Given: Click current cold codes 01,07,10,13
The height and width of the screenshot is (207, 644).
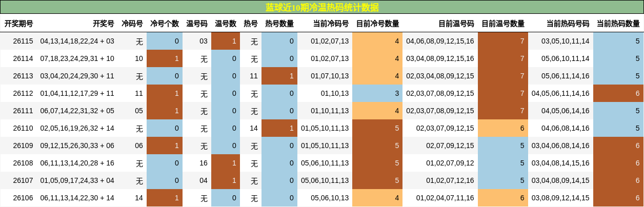Looking at the screenshot, I should click(x=330, y=76).
